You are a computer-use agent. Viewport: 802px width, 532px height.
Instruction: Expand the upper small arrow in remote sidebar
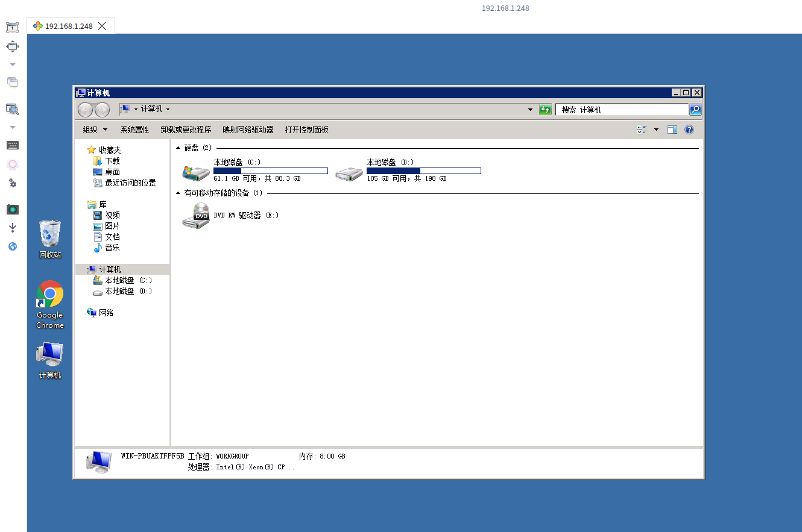pos(13,64)
